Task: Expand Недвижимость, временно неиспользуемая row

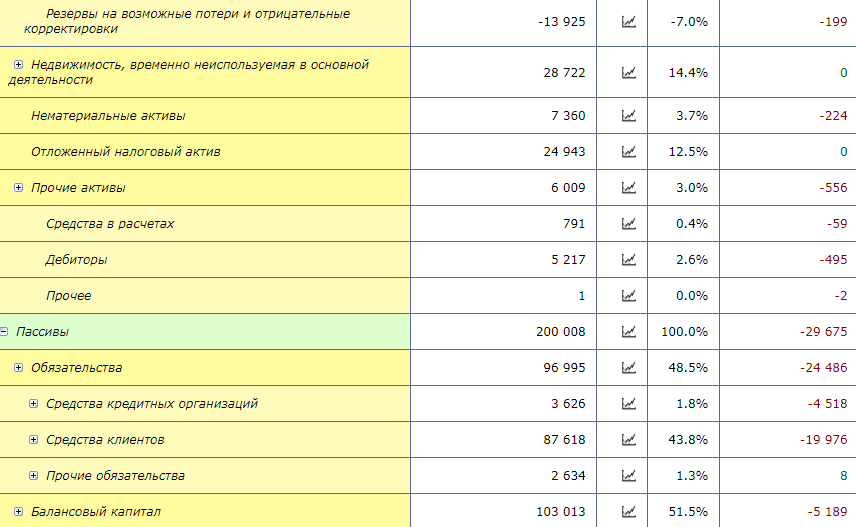Action: click(x=19, y=64)
